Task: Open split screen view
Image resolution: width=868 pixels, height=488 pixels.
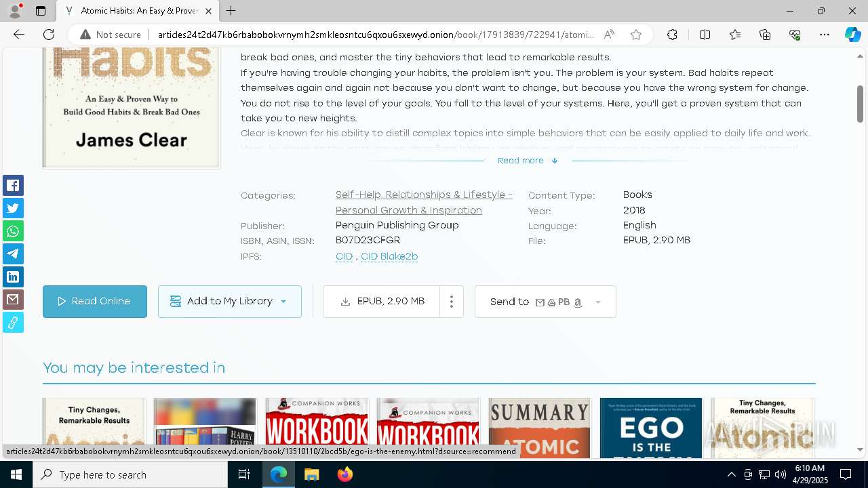Action: (x=705, y=35)
